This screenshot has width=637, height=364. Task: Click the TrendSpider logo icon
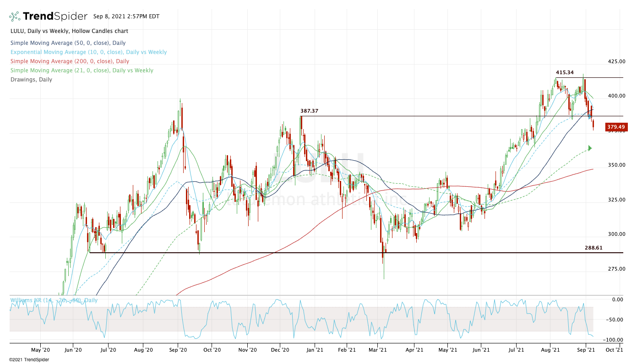pos(15,16)
